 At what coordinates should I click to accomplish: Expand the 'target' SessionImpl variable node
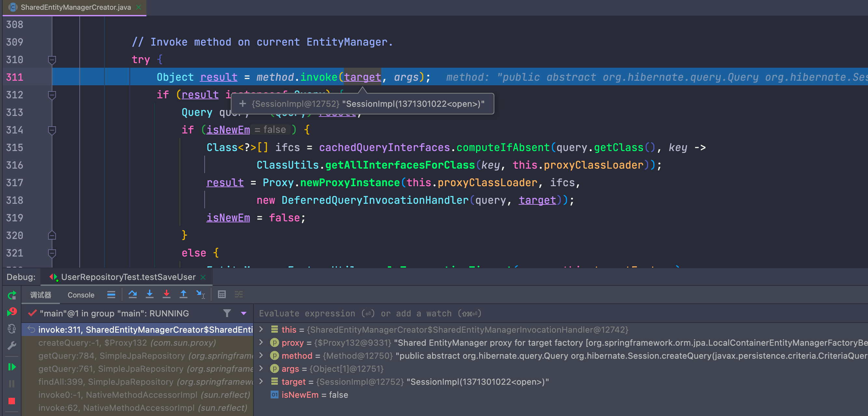click(261, 381)
